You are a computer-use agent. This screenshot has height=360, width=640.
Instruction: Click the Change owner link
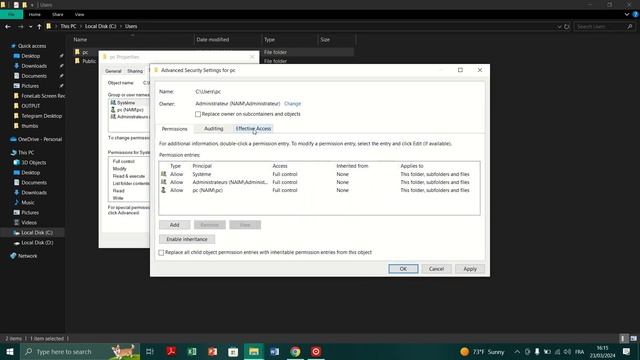pyautogui.click(x=292, y=104)
